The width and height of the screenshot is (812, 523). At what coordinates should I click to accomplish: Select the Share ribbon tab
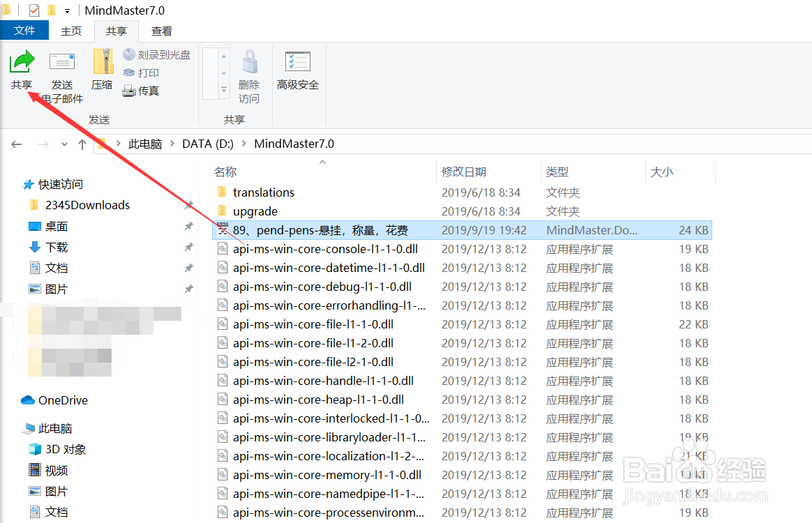[116, 31]
